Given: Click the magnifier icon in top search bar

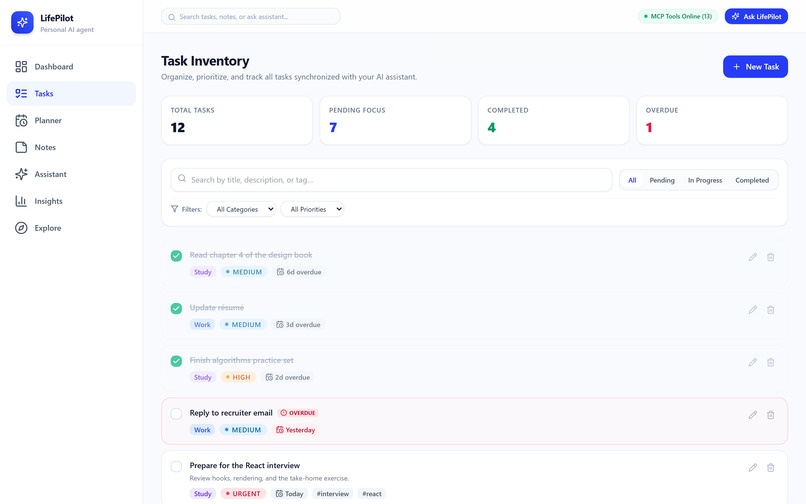Looking at the screenshot, I should point(172,17).
